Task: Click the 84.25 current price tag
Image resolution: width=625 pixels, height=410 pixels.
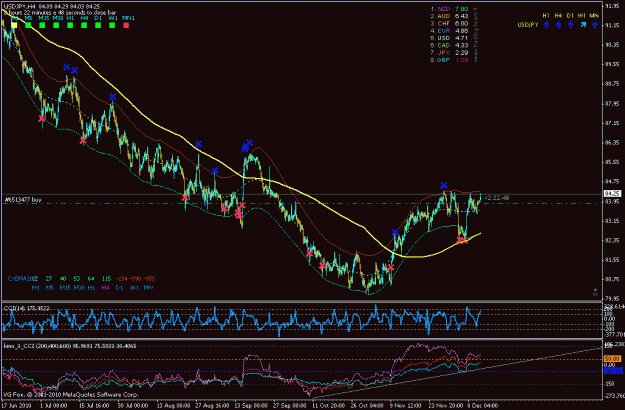Action: pyautogui.click(x=613, y=194)
